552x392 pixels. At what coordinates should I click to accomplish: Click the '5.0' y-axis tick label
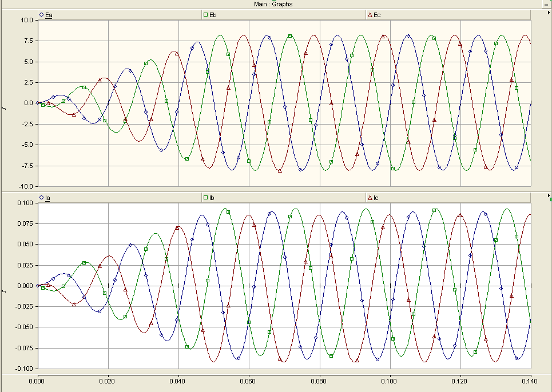[x=29, y=62]
